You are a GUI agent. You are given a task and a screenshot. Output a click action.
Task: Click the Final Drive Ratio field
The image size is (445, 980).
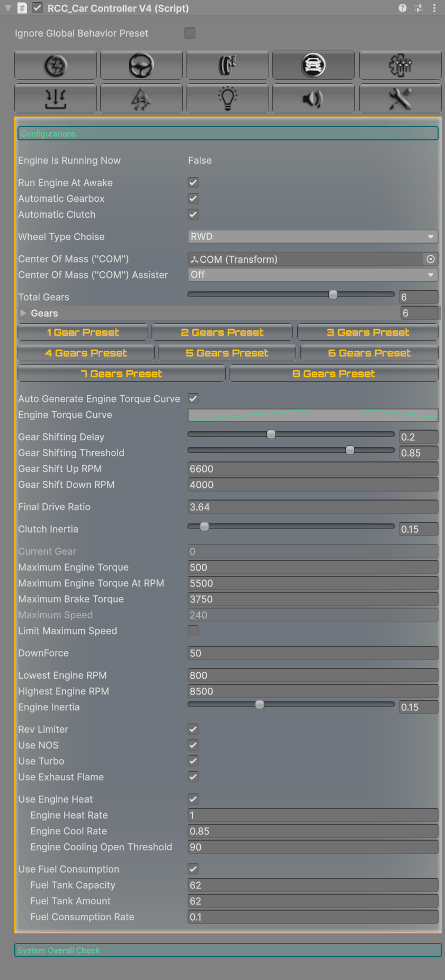point(313,507)
